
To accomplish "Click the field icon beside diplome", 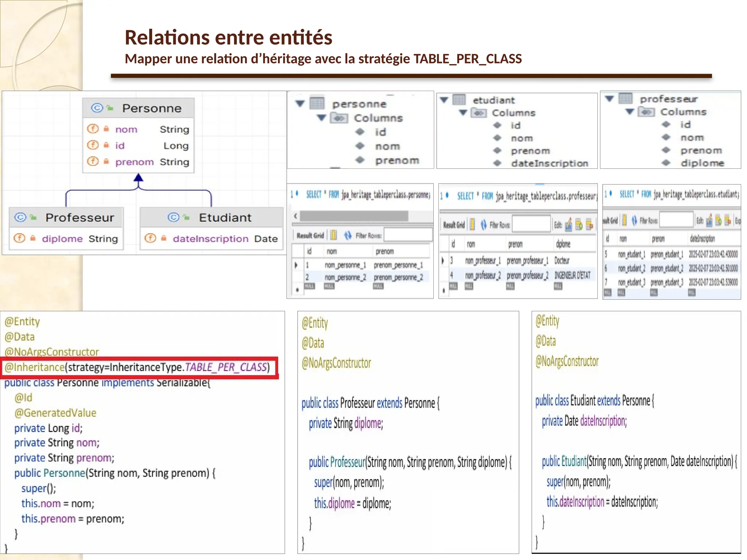I will [19, 238].
